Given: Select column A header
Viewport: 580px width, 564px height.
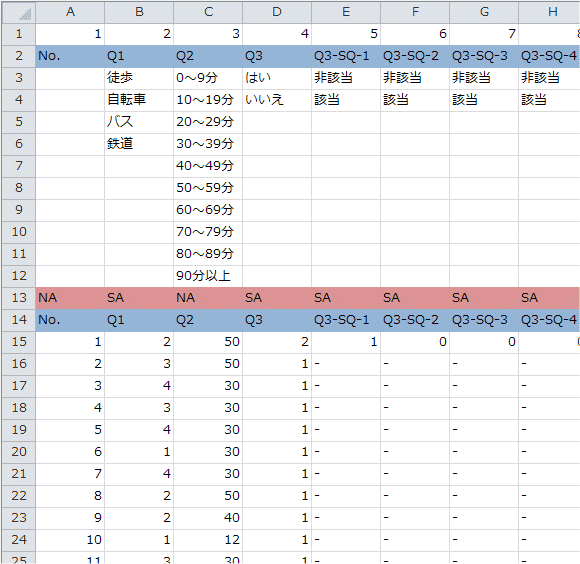Looking at the screenshot, I should [70, 12].
